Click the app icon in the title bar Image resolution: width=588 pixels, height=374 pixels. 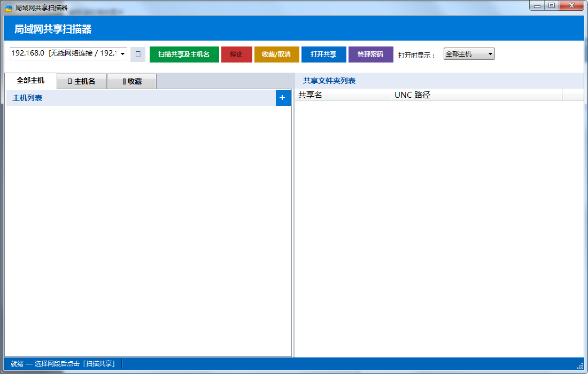pyautogui.click(x=9, y=7)
